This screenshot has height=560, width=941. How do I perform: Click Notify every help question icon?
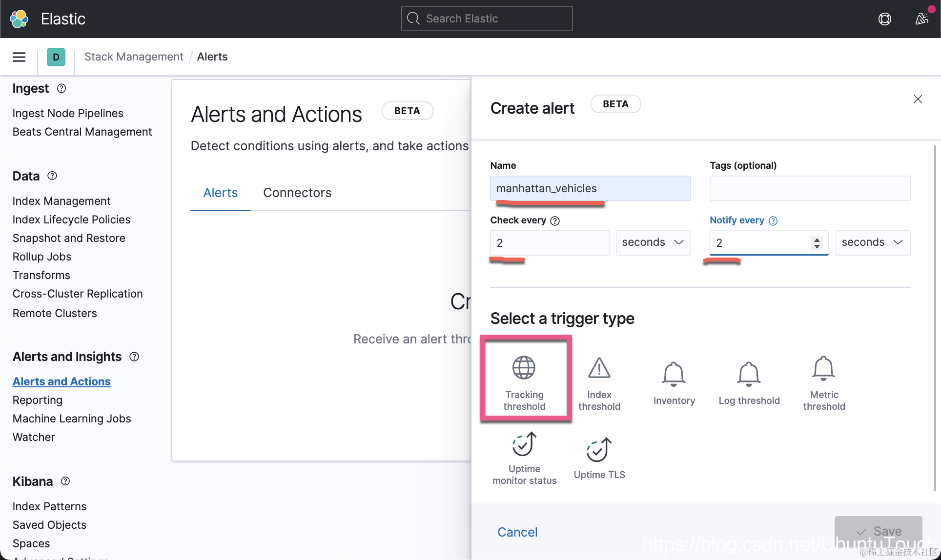click(x=773, y=221)
